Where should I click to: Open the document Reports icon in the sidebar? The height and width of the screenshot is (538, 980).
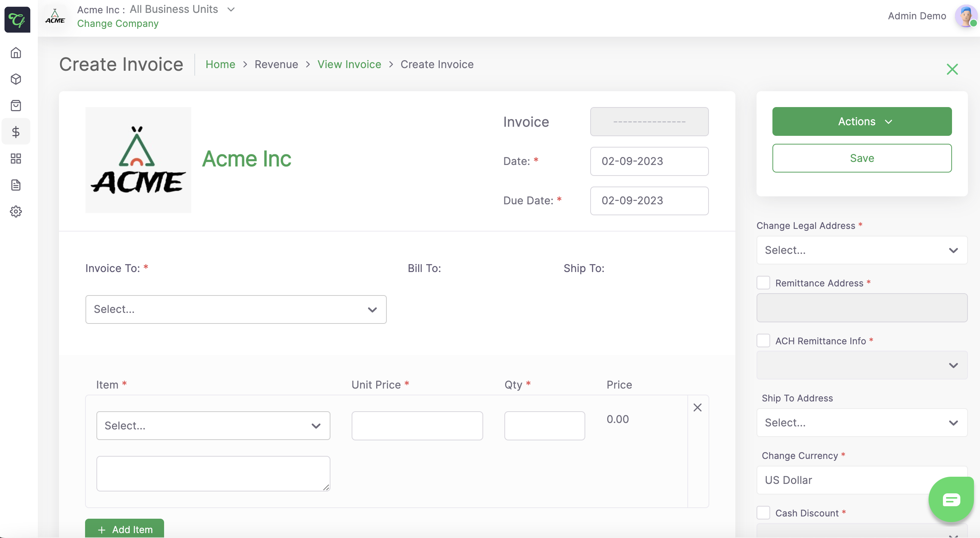(16, 185)
